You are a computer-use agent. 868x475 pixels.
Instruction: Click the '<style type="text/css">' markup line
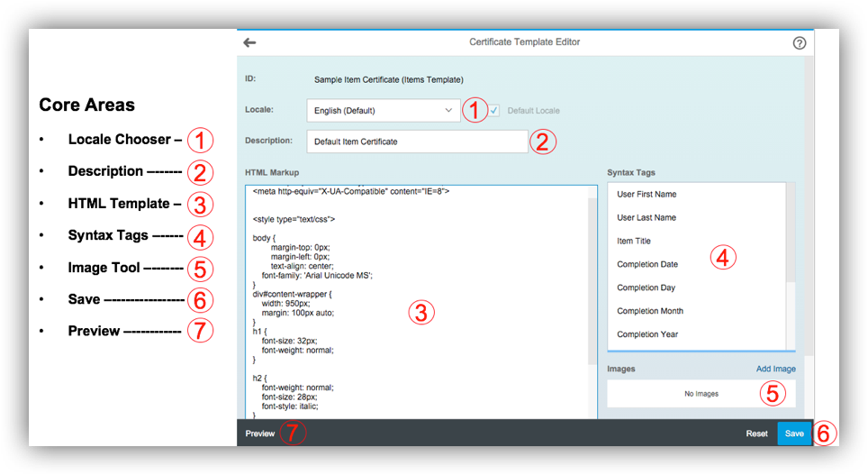point(294,219)
